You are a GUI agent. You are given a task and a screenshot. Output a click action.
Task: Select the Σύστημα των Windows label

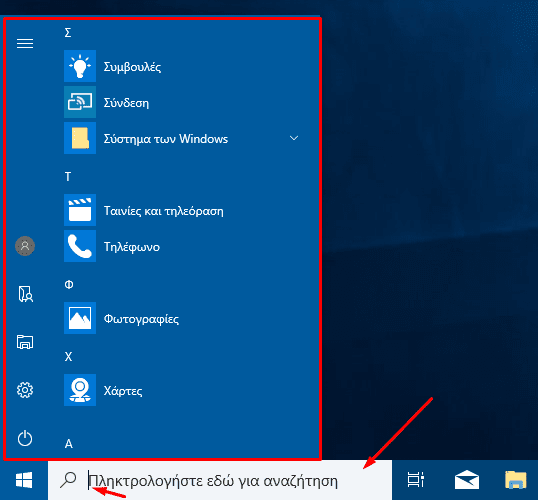pos(166,139)
